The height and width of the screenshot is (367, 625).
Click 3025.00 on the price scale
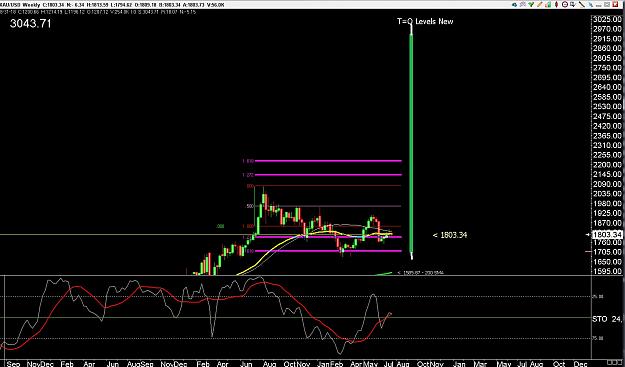click(608, 20)
